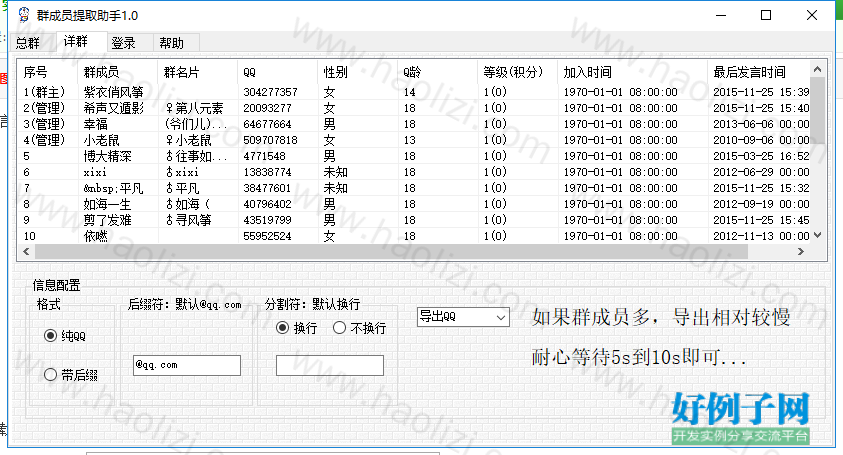
Task: Click the table's scroll up arrow
Action: point(817,69)
